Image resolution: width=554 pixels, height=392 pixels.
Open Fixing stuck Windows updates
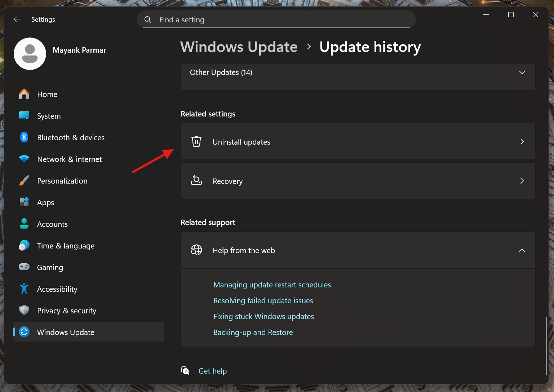263,316
